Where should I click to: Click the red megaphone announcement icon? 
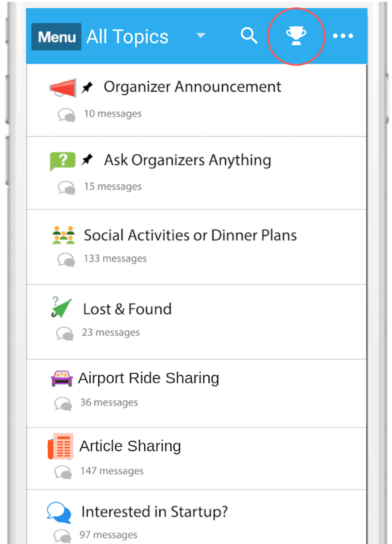[x=63, y=88]
